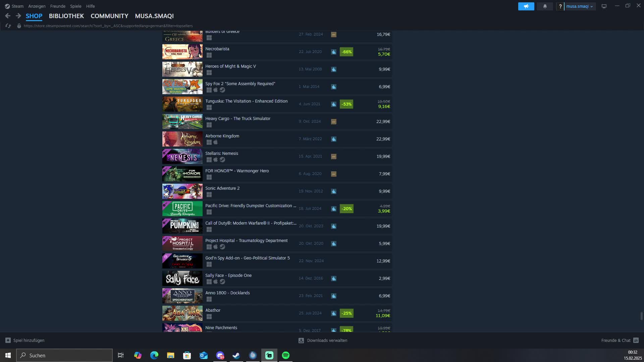Open the help question mark

(x=560, y=6)
